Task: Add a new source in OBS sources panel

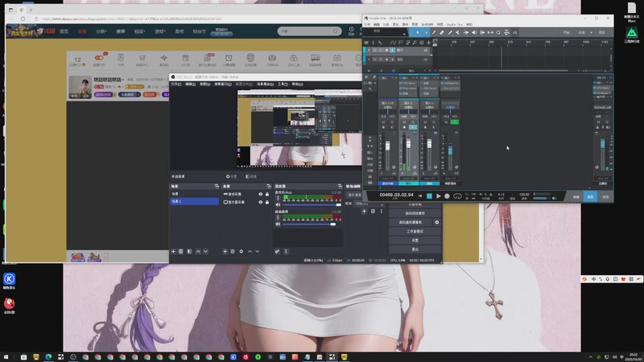Action: click(225, 252)
